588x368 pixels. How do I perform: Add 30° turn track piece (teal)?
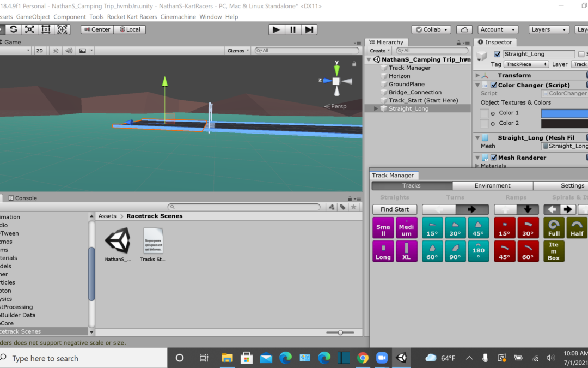(455, 227)
